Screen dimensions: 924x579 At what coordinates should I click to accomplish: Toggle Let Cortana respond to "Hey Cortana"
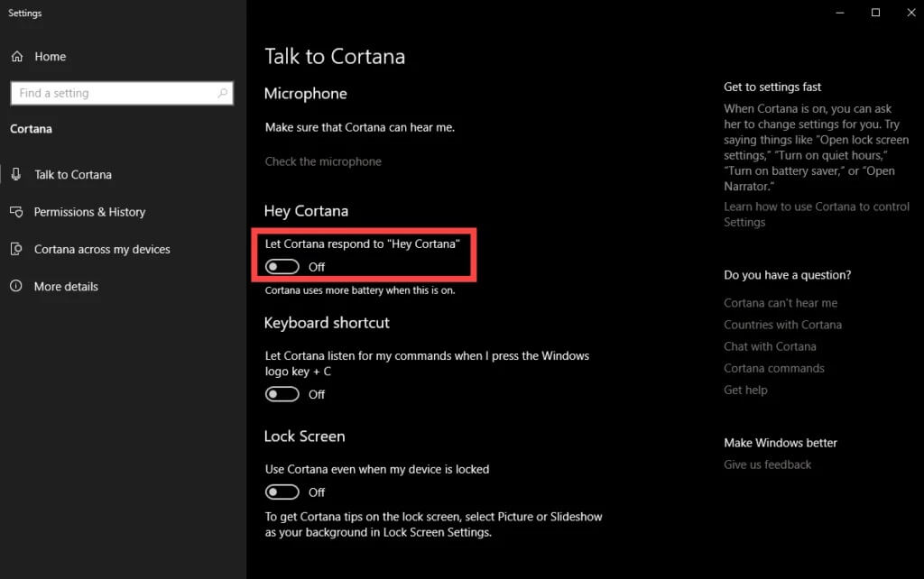pyautogui.click(x=282, y=267)
